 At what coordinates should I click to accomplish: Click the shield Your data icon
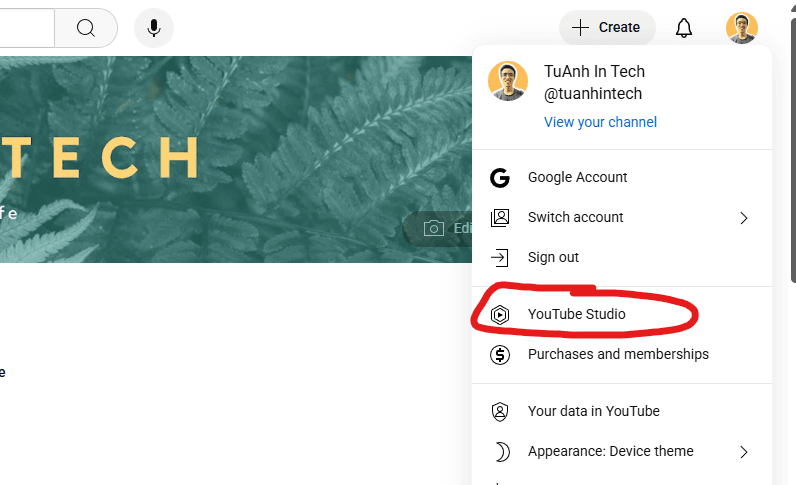(x=500, y=411)
